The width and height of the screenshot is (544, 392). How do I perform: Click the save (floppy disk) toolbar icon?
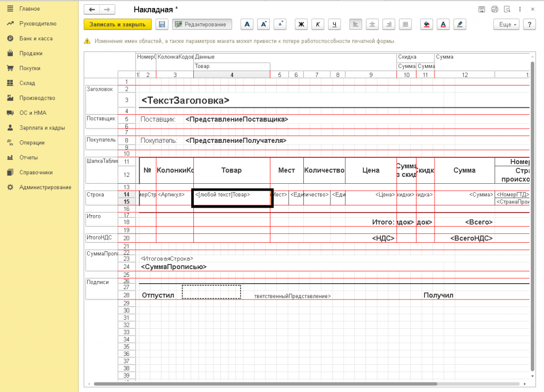161,24
